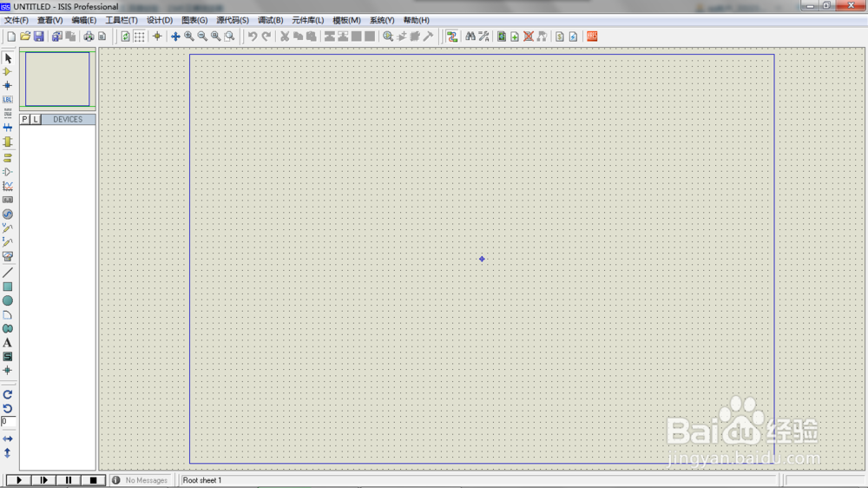The width and height of the screenshot is (868, 488).
Task: Select the Buses Mode tool
Action: click(8, 128)
